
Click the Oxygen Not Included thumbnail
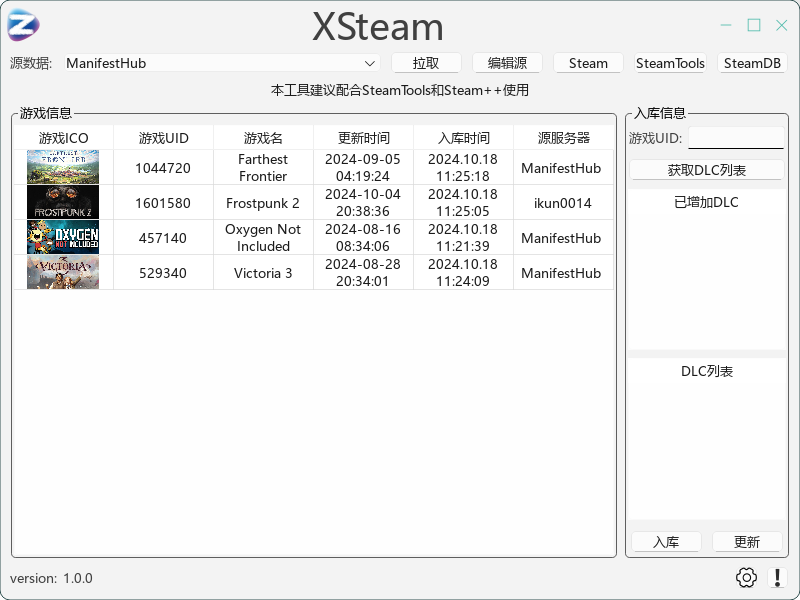(63, 238)
